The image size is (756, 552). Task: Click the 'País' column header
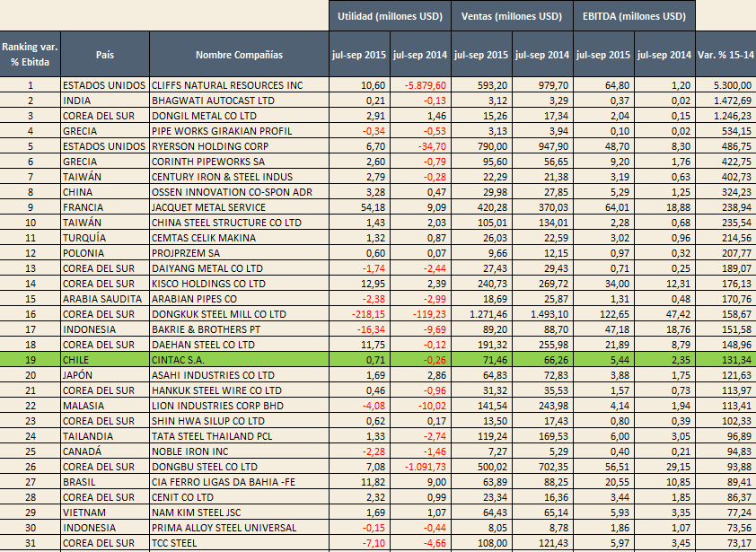(105, 54)
